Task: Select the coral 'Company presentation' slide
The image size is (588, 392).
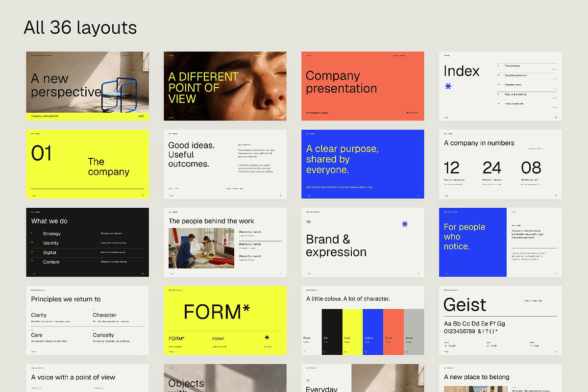Action: [363, 86]
